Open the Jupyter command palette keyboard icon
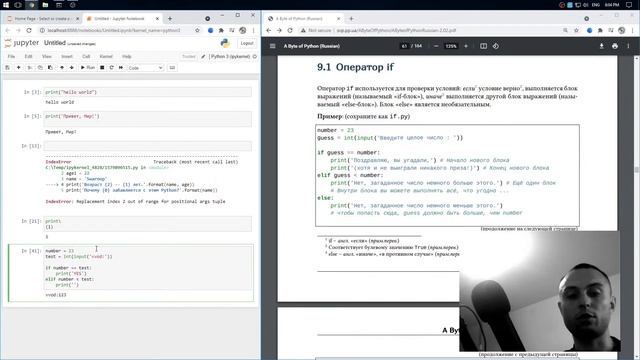Screen dimensions: 640x360 point(172,68)
